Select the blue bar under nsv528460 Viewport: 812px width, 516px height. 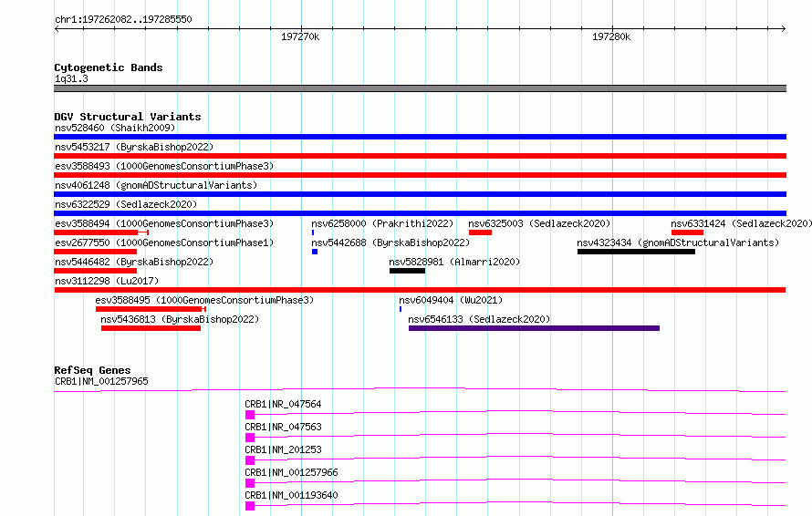tap(420, 137)
